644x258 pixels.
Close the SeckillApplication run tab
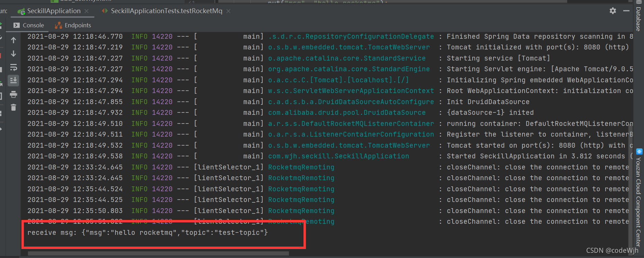point(87,11)
